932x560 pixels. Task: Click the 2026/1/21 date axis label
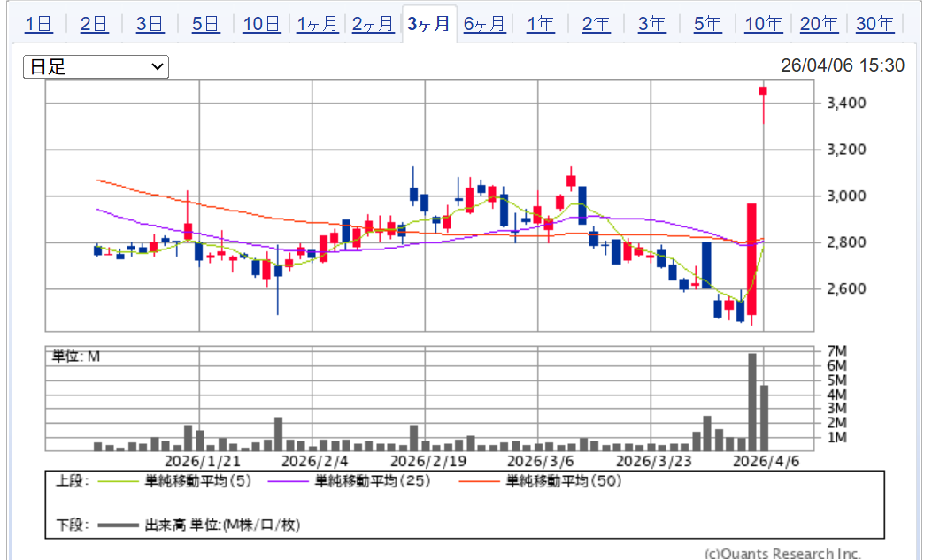click(x=202, y=462)
